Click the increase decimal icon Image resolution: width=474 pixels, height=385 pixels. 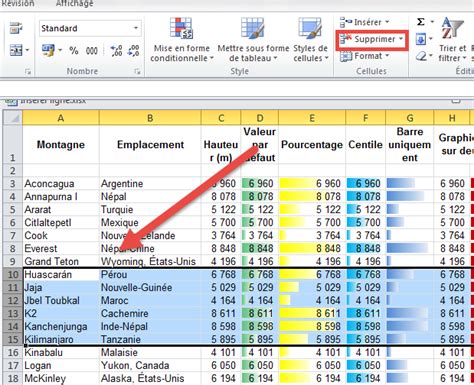pyautogui.click(x=116, y=51)
